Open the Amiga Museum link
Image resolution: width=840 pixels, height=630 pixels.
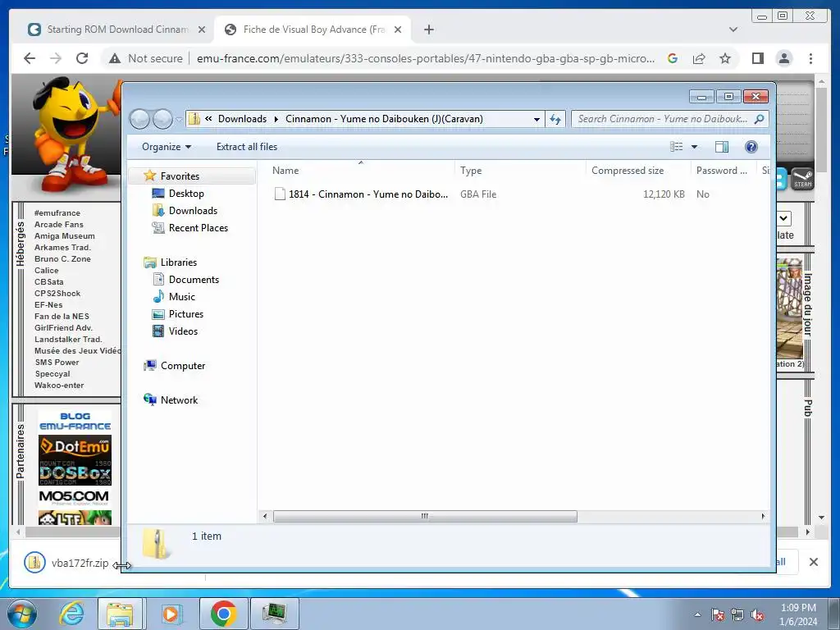(64, 235)
